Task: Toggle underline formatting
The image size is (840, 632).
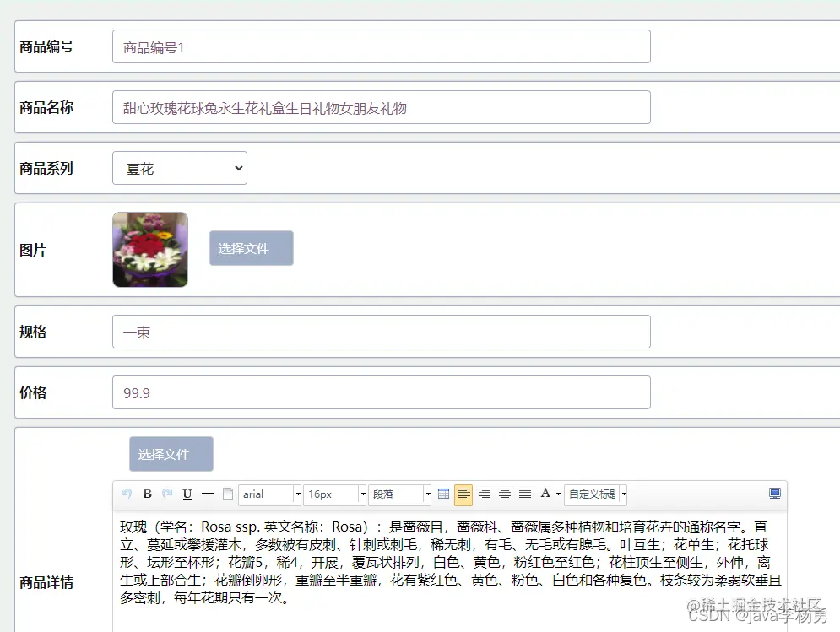Action: pos(187,494)
